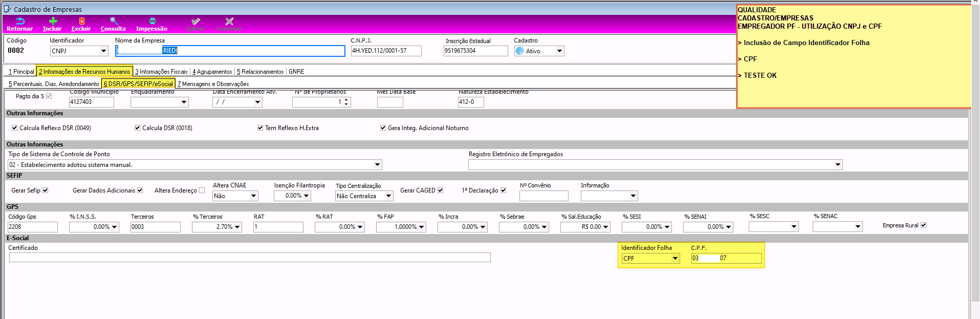The width and height of the screenshot is (980, 319).
Task: Click the Retornar toolbar icon
Action: coord(20,21)
